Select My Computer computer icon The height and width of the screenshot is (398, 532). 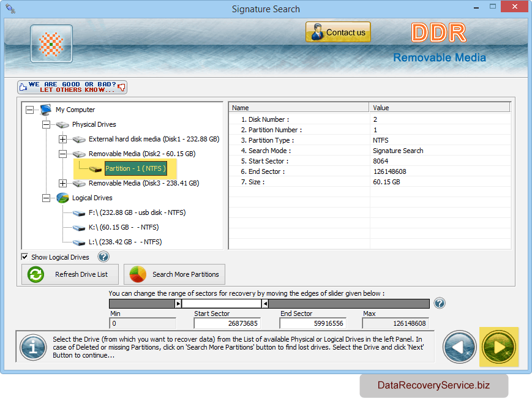pyautogui.click(x=45, y=110)
